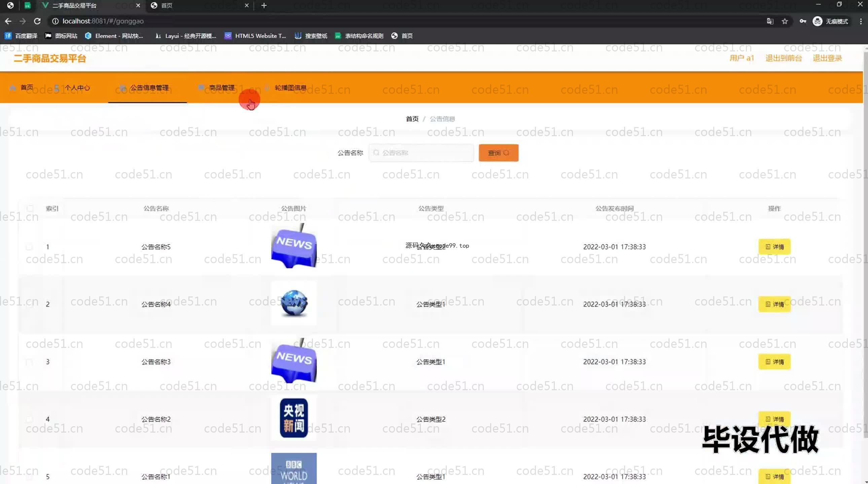The width and height of the screenshot is (868, 484).
Task: Click the 首页 breadcrumb link
Action: [412, 119]
